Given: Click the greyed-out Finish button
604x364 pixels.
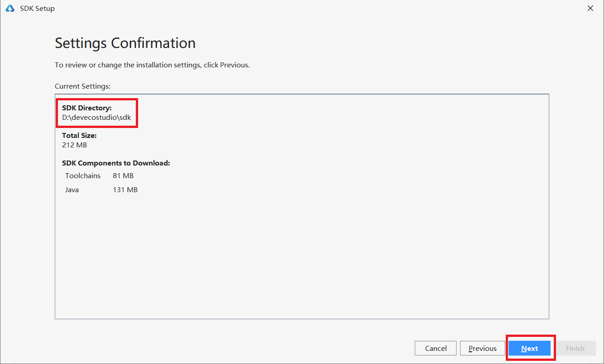Looking at the screenshot, I should point(575,348).
